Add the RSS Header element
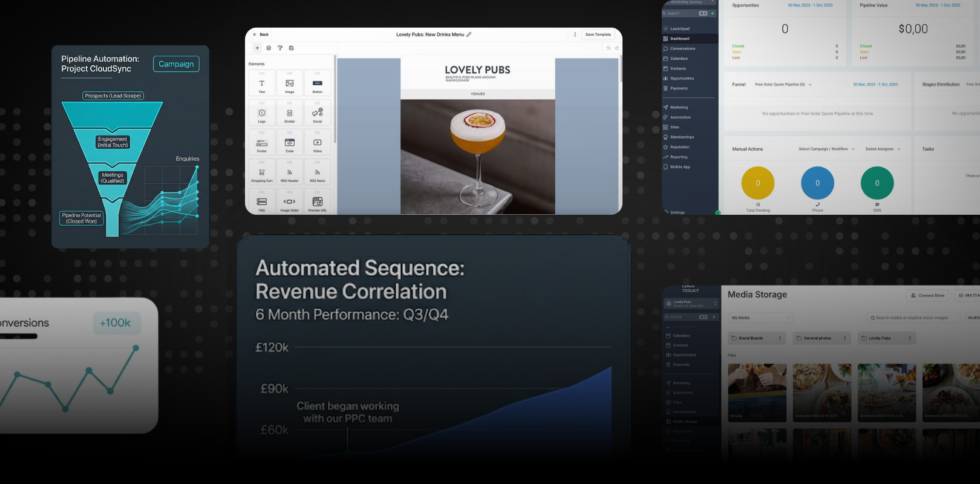Image resolution: width=980 pixels, height=484 pixels. point(290,172)
